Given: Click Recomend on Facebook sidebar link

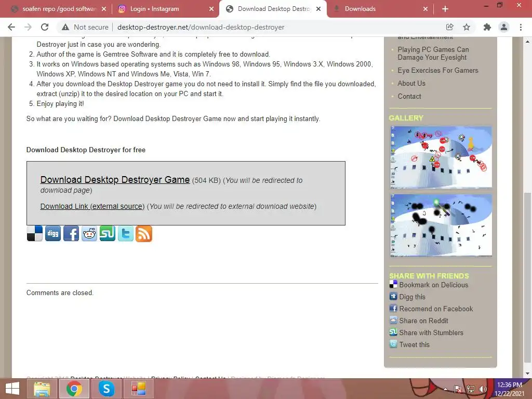Looking at the screenshot, I should (436, 309).
